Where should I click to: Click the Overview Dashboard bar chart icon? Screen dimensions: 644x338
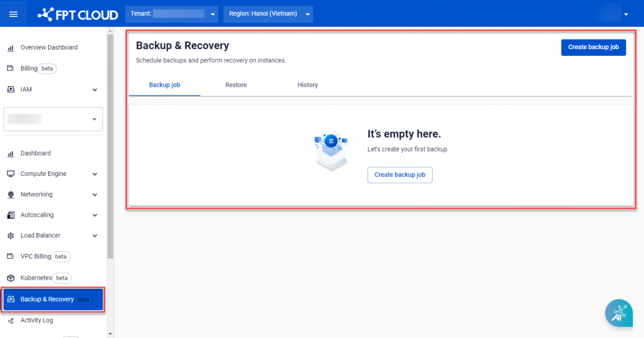[11, 48]
